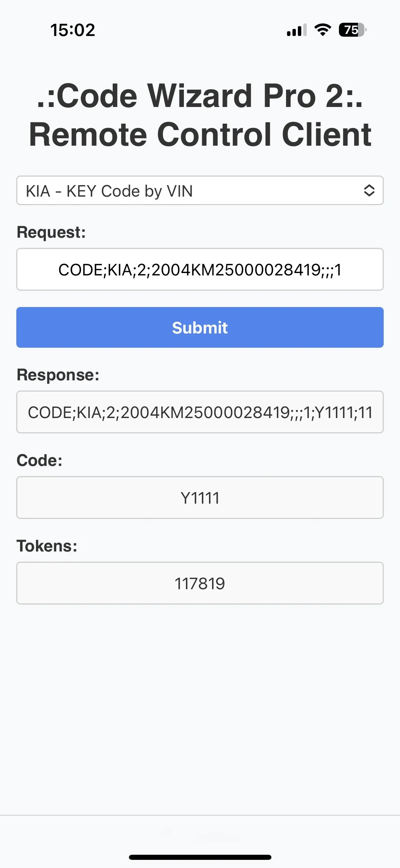
Task: Click the up-down chevron on the service selector
Action: click(x=370, y=191)
